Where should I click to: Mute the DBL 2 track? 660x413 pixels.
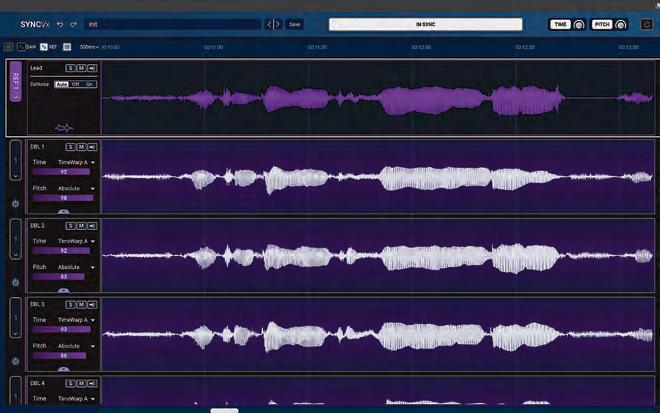point(81,226)
